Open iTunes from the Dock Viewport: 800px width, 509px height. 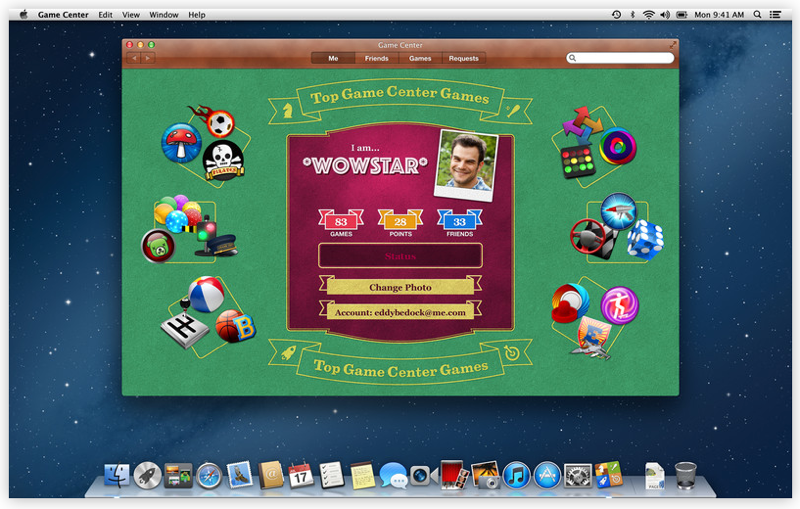(516, 475)
